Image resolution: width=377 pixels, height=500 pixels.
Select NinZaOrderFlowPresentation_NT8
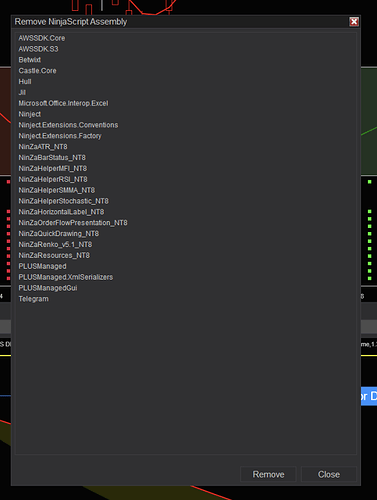pyautogui.click(x=73, y=223)
